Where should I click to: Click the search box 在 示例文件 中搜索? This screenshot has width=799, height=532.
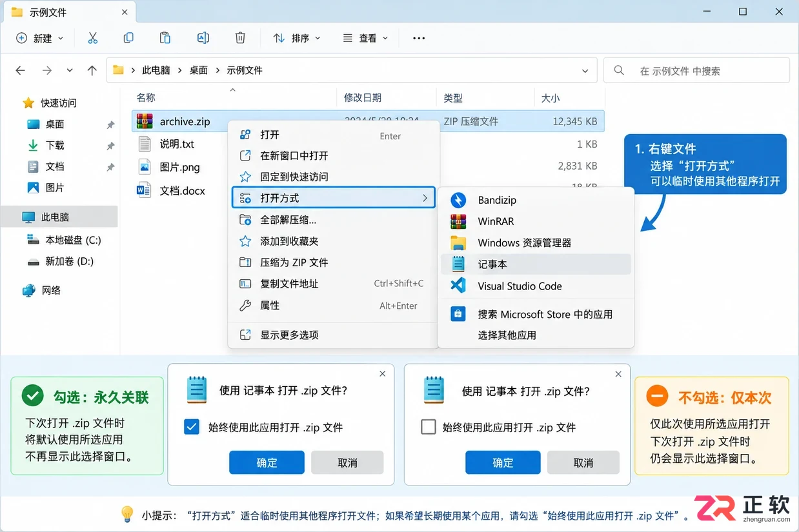click(x=696, y=70)
